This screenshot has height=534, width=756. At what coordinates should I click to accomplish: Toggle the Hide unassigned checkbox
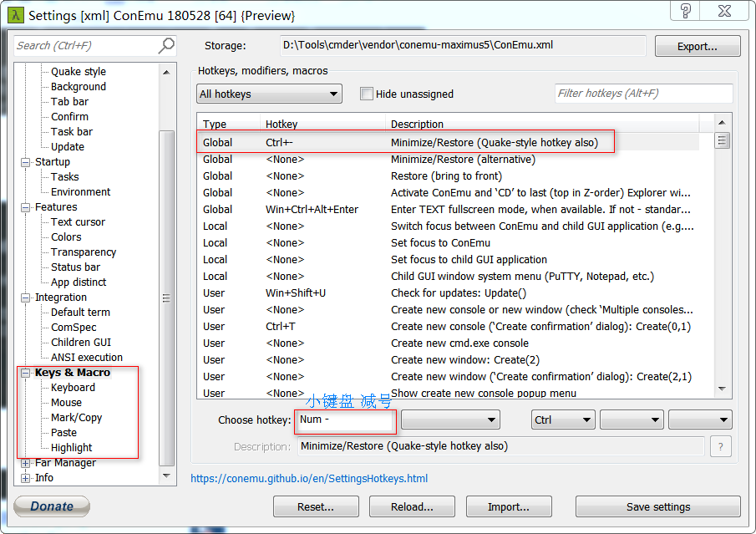point(367,94)
